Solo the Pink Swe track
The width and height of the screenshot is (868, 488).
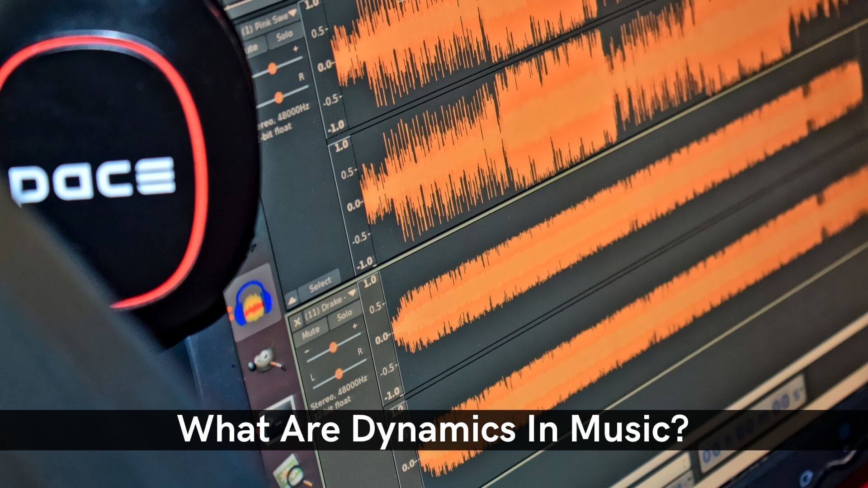284,35
